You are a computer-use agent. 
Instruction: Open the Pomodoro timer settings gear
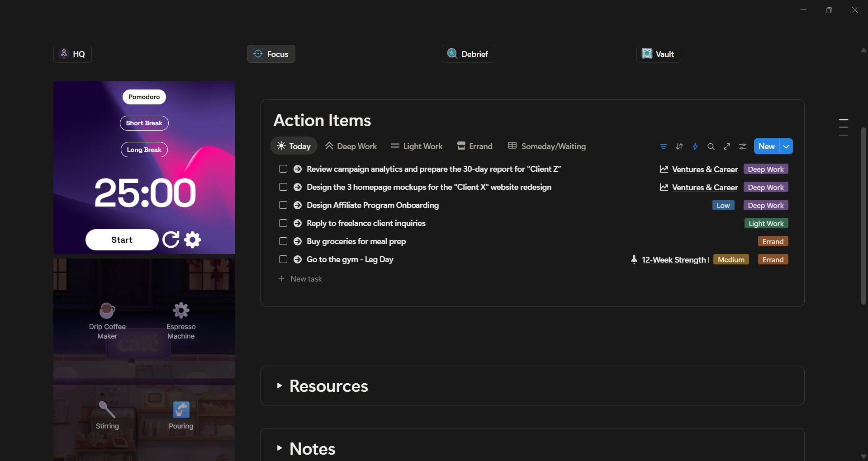click(x=192, y=240)
